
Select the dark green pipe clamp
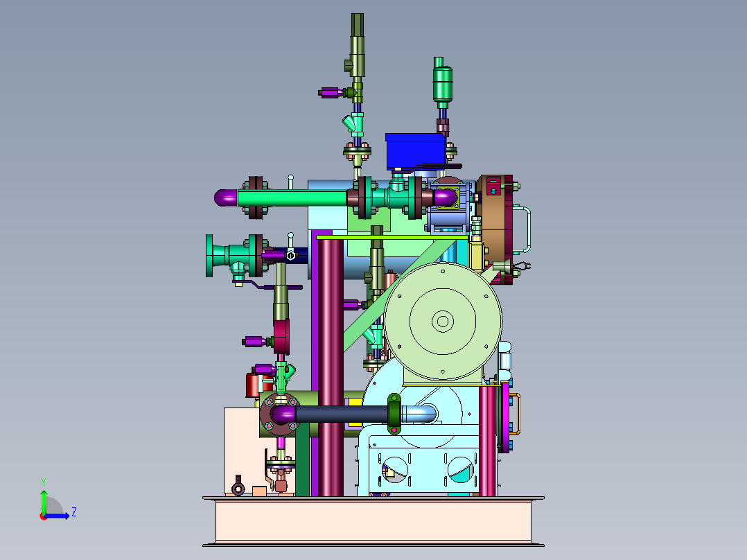coord(394,414)
